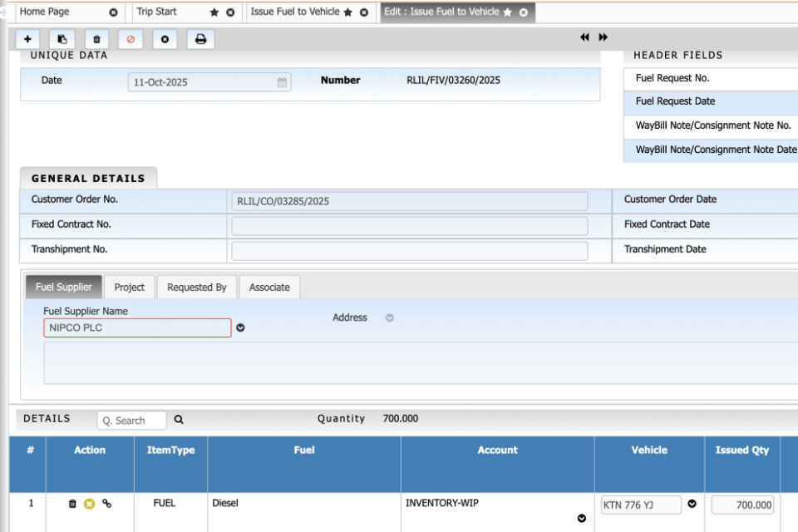Click the copy document toolbar icon
This screenshot has height=532, width=798.
[62, 39]
